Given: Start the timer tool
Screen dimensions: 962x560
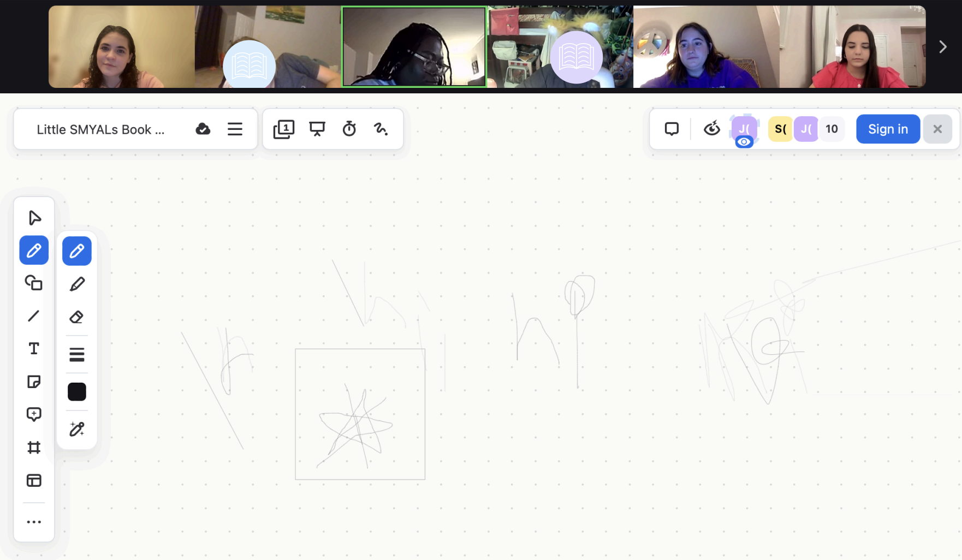Looking at the screenshot, I should (x=349, y=129).
